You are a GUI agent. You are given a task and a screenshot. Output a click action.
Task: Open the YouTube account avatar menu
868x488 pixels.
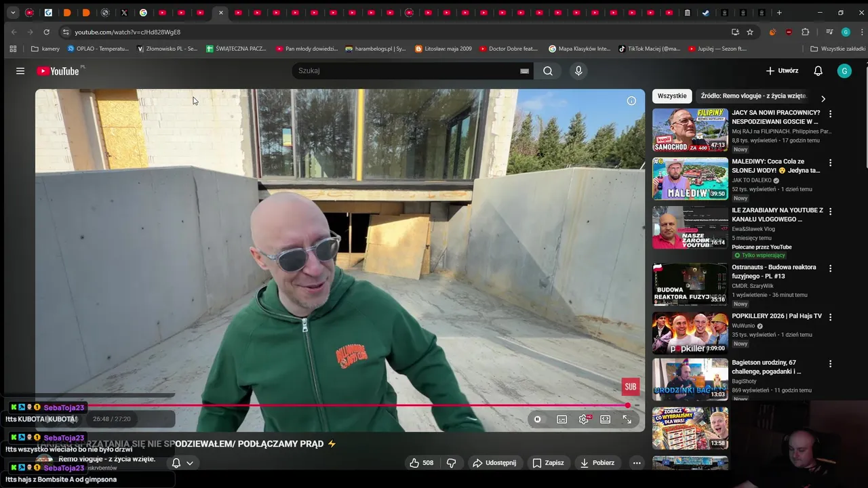coord(844,70)
